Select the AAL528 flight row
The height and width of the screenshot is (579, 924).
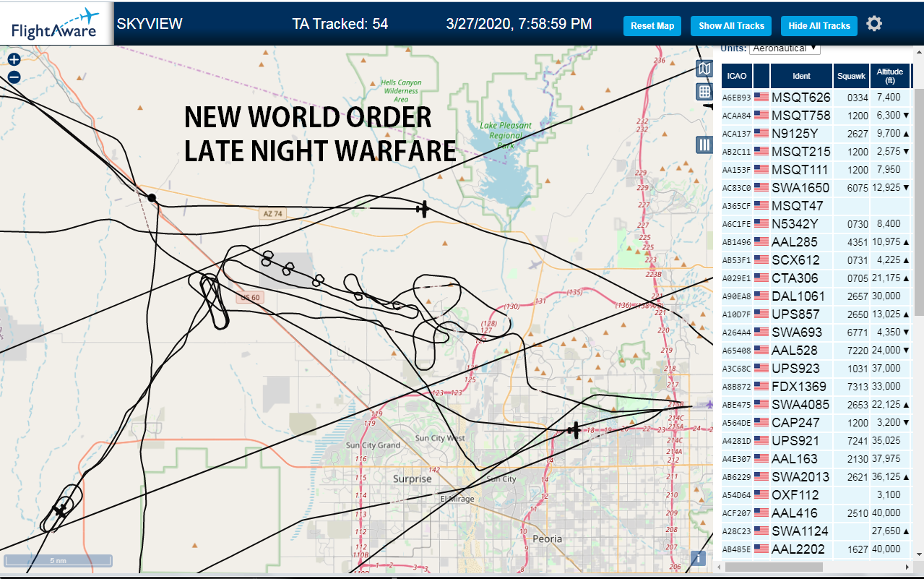(x=816, y=350)
